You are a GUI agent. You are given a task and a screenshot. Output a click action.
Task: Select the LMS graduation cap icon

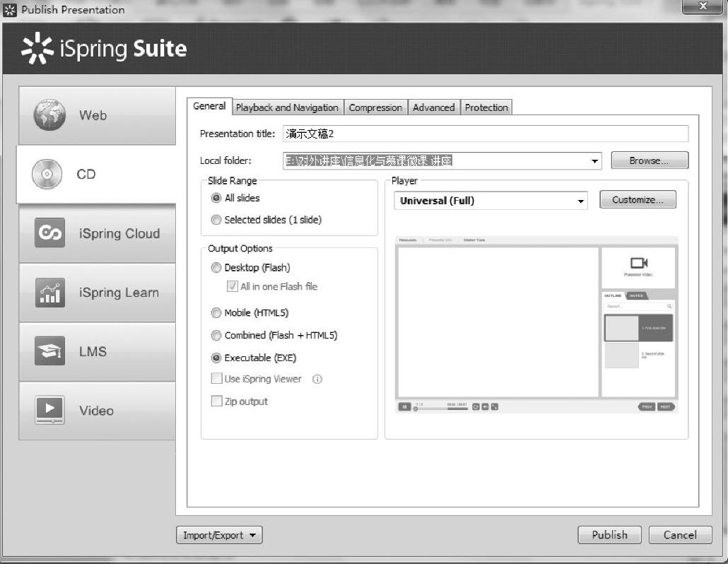[x=49, y=351]
